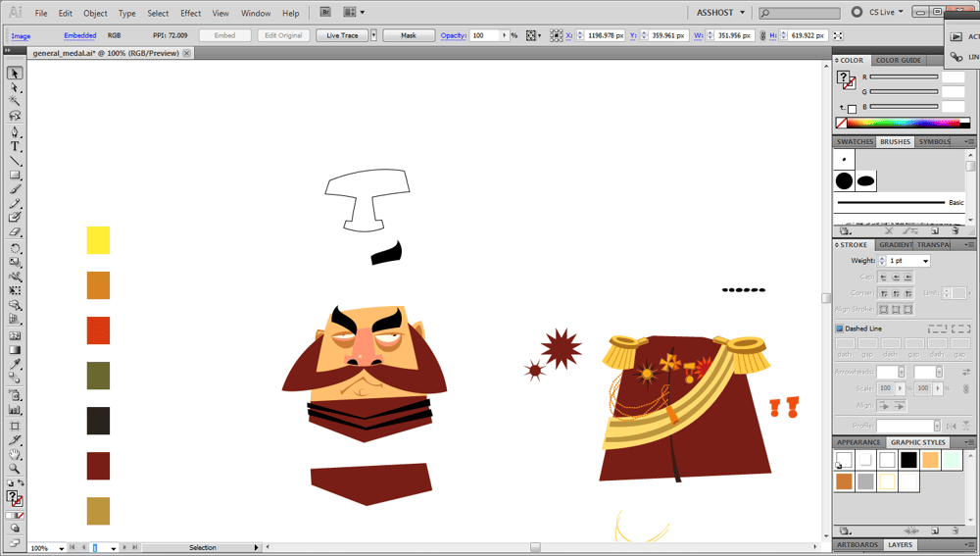Open the Effect menu

[191, 13]
